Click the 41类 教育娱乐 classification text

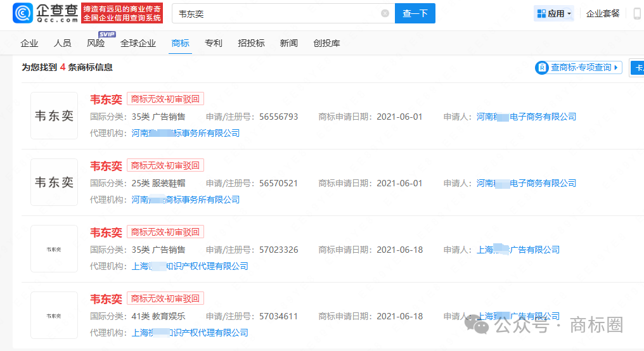(158, 316)
